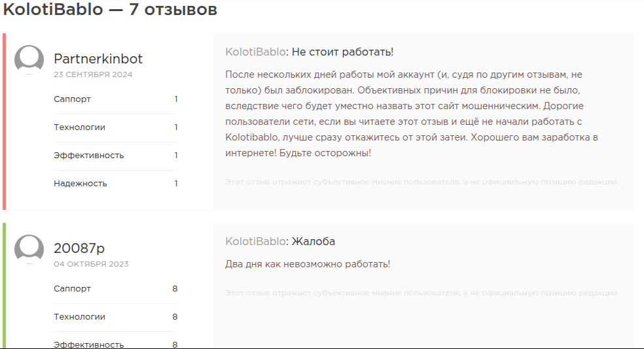Click KolotiBablo link before 'Жалоба'
Image resolution: width=644 pixels, height=349 pixels.
pos(255,241)
